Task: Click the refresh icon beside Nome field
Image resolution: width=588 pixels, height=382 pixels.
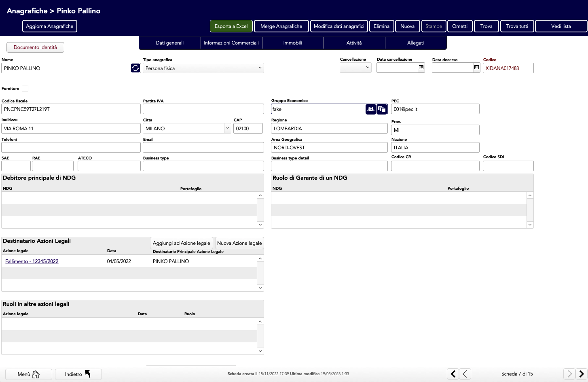Action: 135,68
